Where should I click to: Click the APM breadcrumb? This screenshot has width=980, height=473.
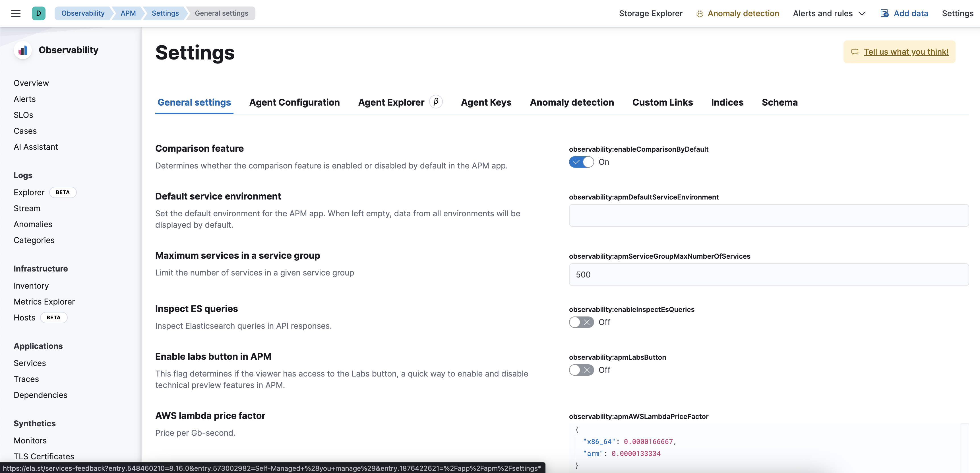pos(128,13)
